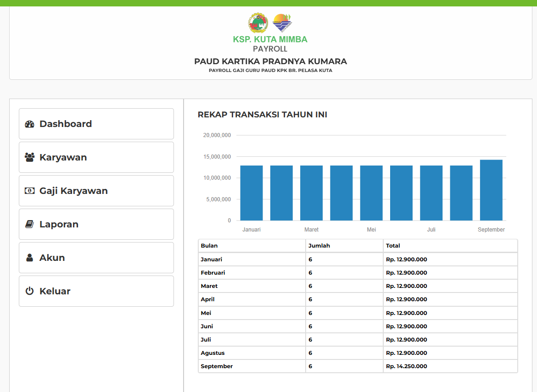Select the September row total Rp. 14.250.000

click(407, 366)
